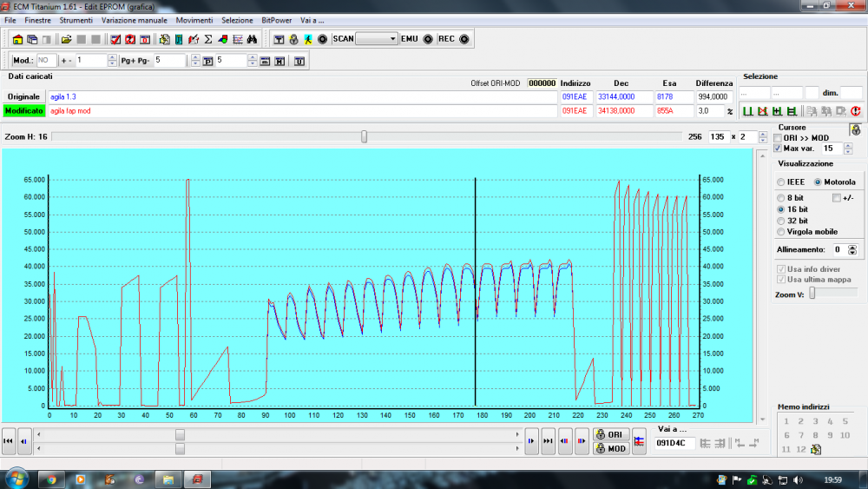Click the round button next to REC
This screenshot has width=868, height=489.
464,39
